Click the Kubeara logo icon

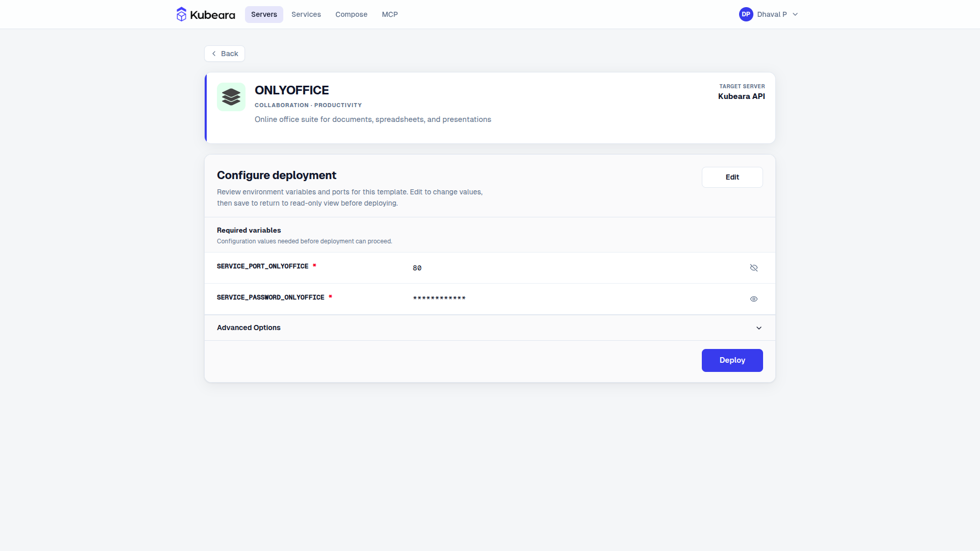point(181,14)
